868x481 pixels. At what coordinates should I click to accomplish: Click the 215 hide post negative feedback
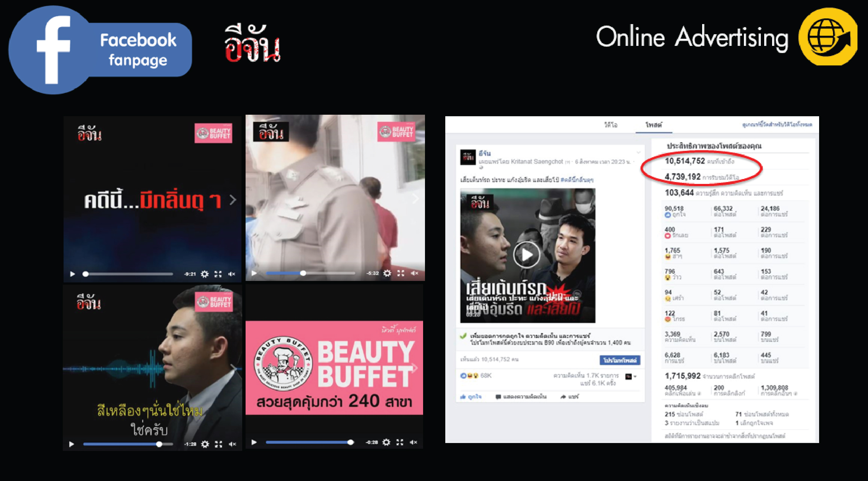coord(684,414)
